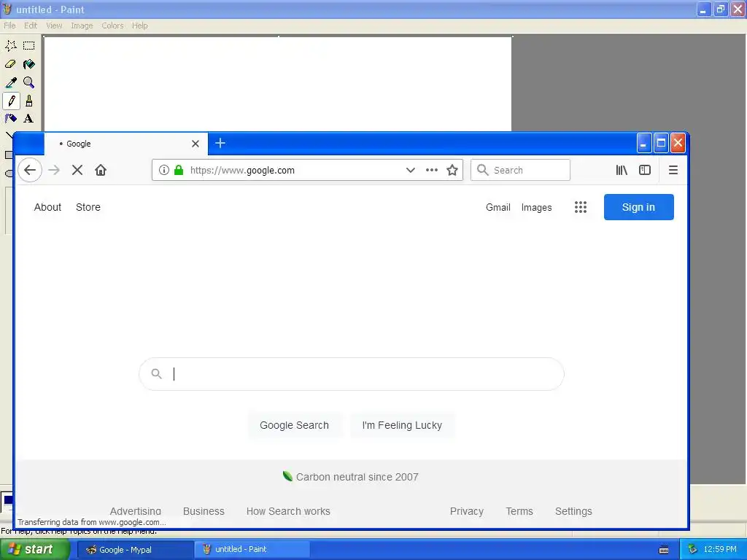Screen dimensions: 747x560
Task: Open the browser home page
Action: (101, 170)
